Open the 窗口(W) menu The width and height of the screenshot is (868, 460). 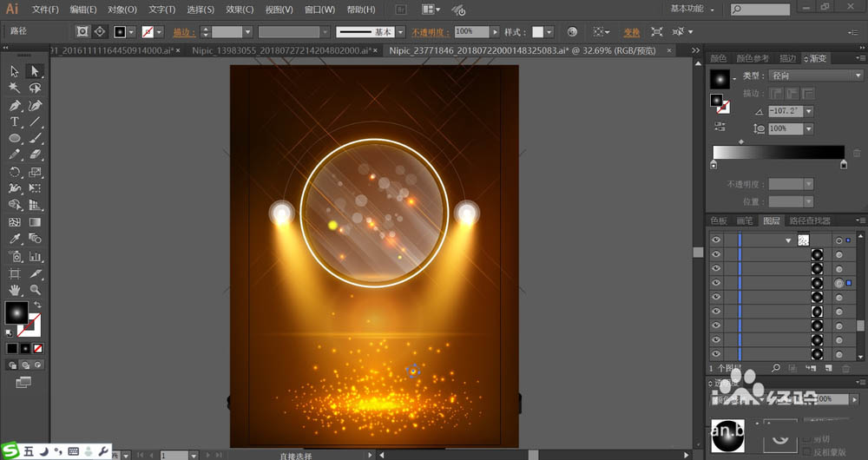[x=320, y=10]
